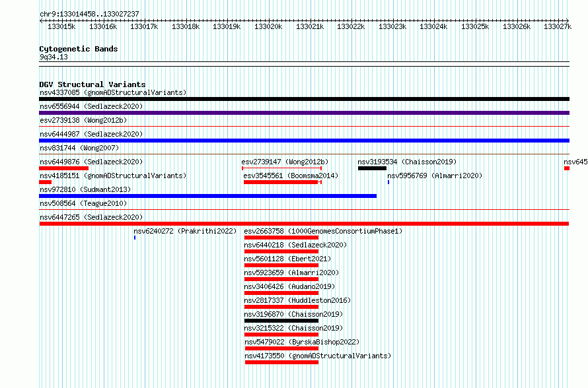Select the black nsv4337085 variant bar
588x388 pixels.
(x=304, y=99)
